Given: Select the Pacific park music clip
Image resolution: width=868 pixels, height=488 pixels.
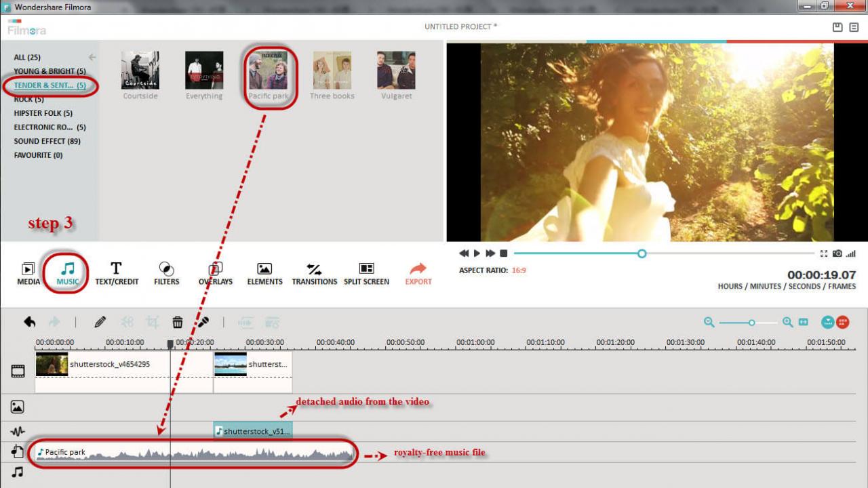Looking at the screenshot, I should point(195,452).
